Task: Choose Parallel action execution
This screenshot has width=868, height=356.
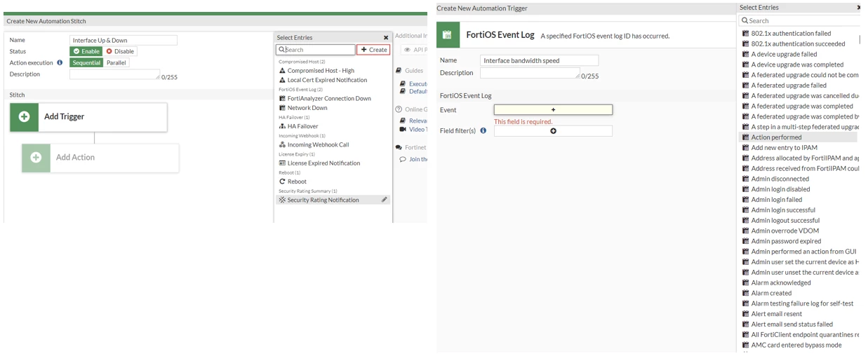Action: [x=116, y=62]
